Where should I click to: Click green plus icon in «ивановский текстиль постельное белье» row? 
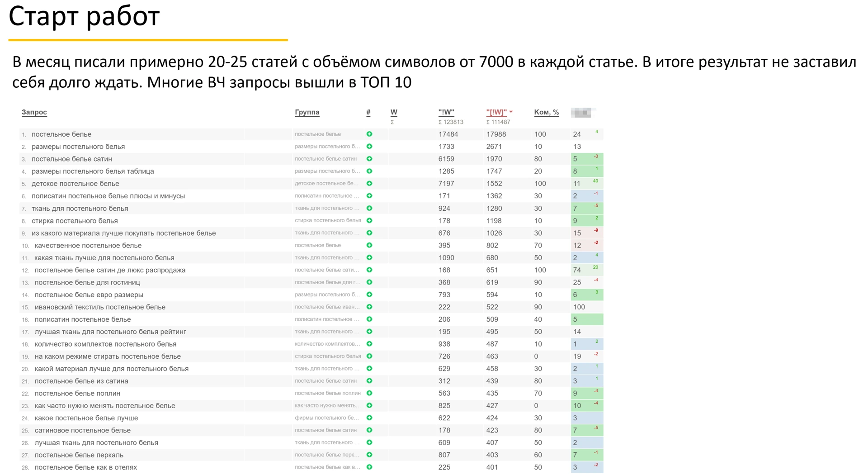pos(369,307)
